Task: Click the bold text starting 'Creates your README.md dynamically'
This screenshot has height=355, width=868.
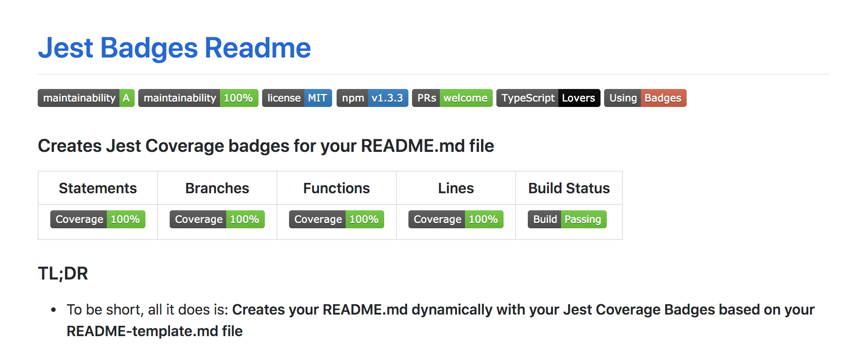Action: pos(440,320)
